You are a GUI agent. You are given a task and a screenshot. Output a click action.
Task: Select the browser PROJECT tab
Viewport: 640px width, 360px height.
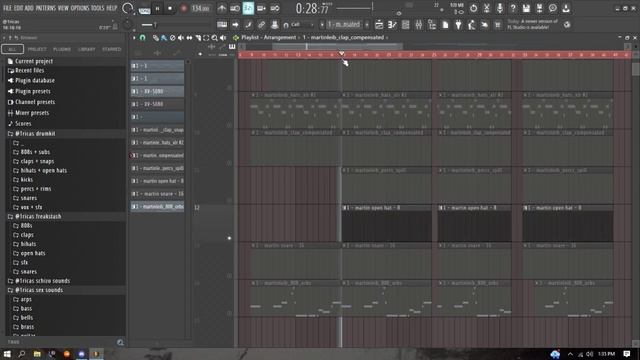[x=37, y=49]
